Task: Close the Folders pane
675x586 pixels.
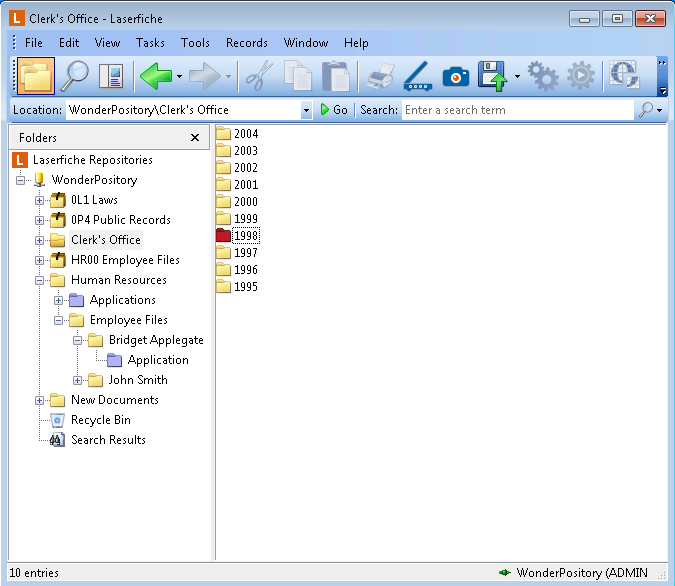Action: point(195,137)
